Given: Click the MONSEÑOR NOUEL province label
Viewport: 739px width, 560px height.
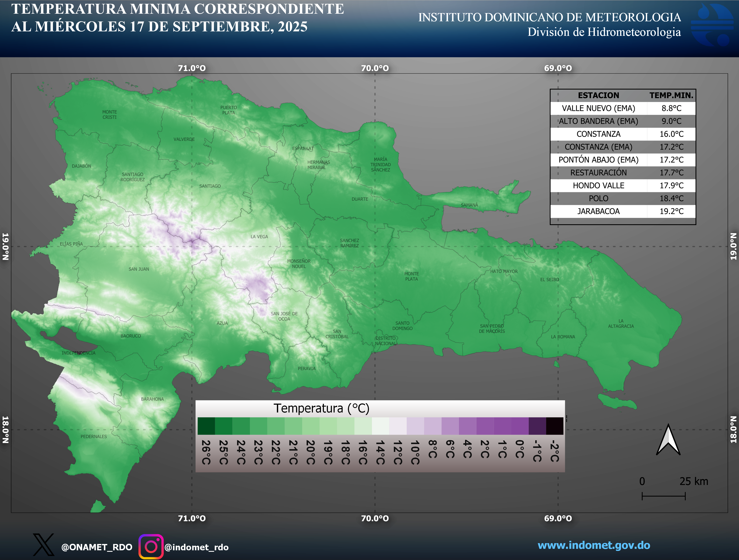Looking at the screenshot, I should pos(299,264).
